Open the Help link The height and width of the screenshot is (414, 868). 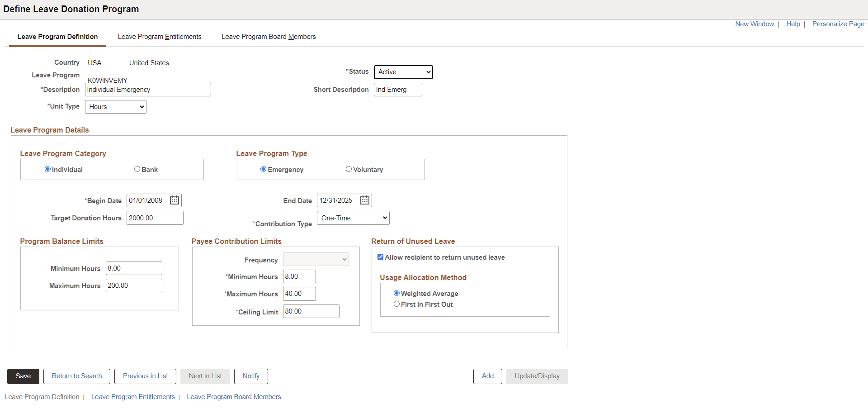point(793,24)
